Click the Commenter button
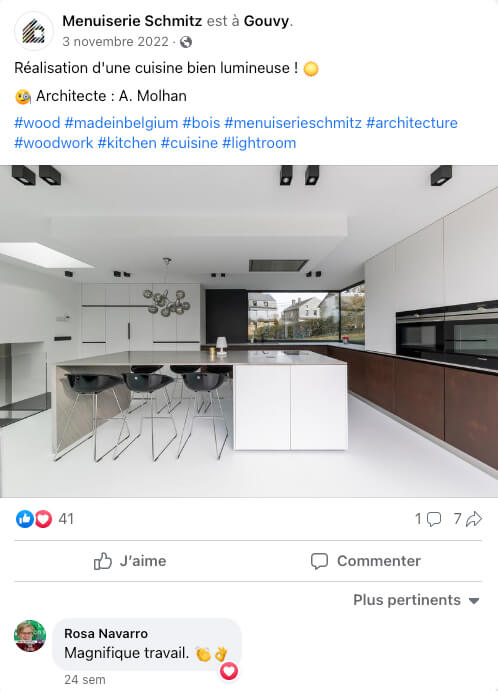 [x=365, y=561]
